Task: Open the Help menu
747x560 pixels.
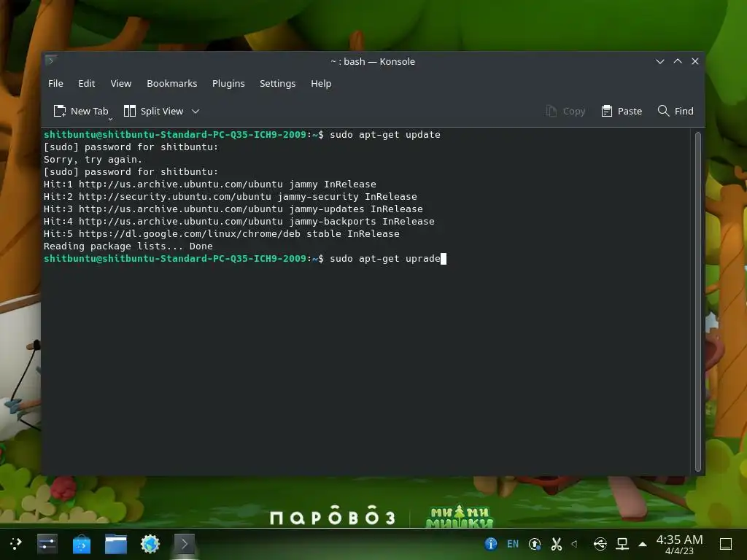Action: coord(321,83)
